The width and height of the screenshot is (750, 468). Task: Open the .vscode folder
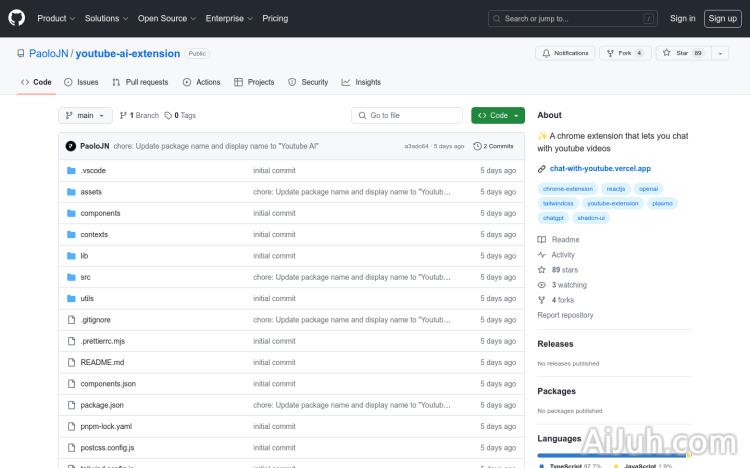point(93,171)
